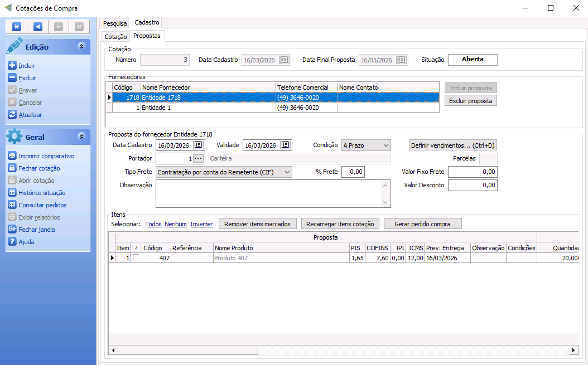
Task: Switch to the Pesquisa tab
Action: [115, 23]
